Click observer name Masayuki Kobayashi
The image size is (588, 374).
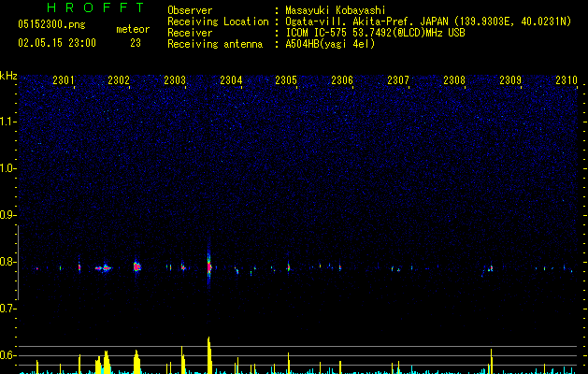[x=336, y=10]
